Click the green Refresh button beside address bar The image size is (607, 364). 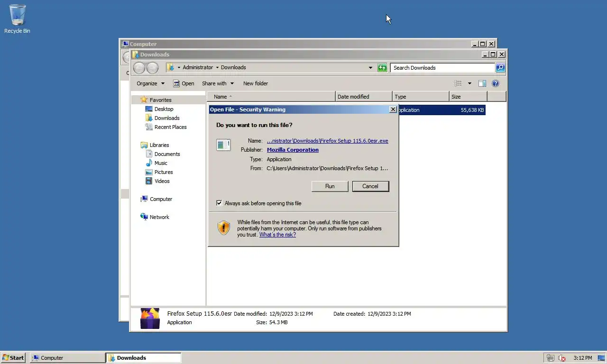(382, 68)
